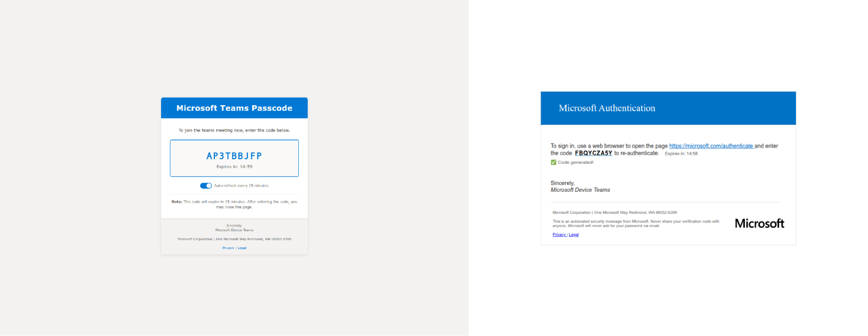Screen dimensions: 868x336
Task: Click the Legal link in Teams Passcode card
Action: tap(242, 248)
